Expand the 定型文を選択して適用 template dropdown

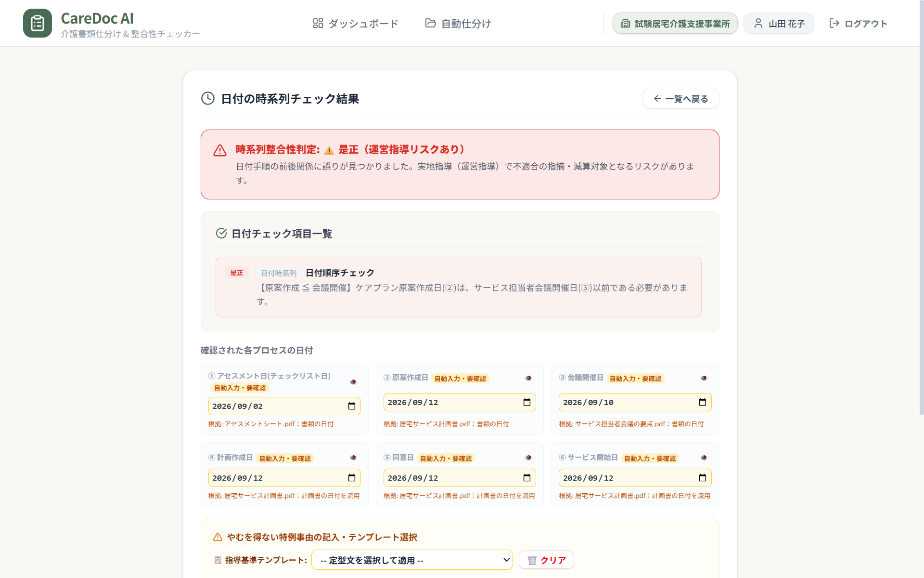(x=412, y=560)
